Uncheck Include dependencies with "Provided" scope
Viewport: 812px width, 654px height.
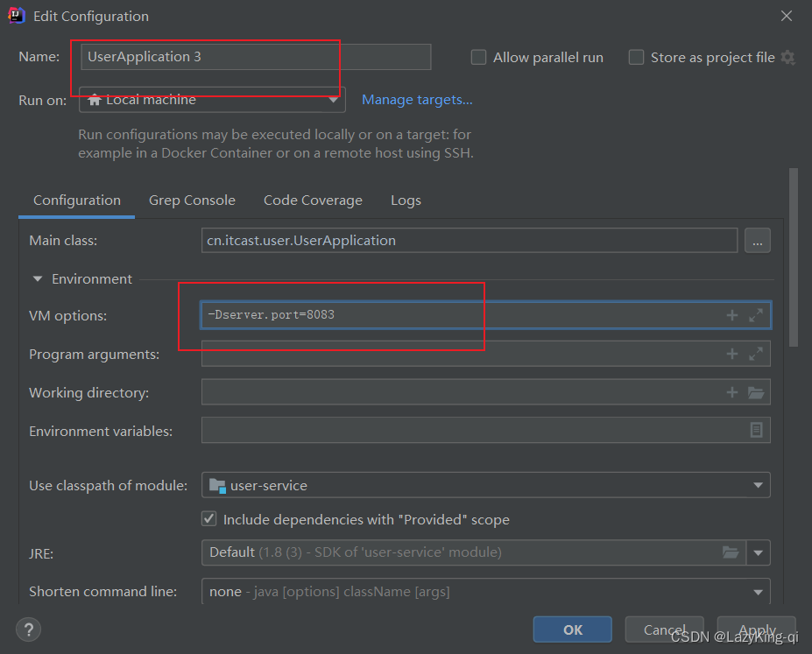click(209, 519)
